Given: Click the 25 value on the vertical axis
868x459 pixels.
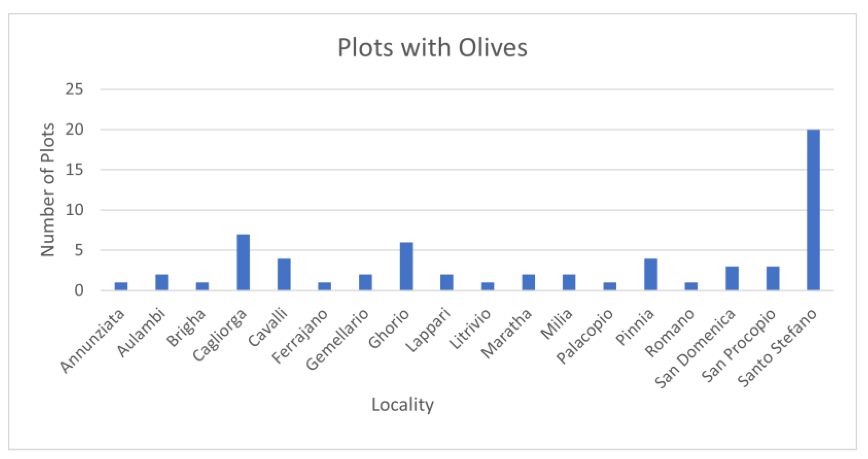Looking at the screenshot, I should point(74,90).
